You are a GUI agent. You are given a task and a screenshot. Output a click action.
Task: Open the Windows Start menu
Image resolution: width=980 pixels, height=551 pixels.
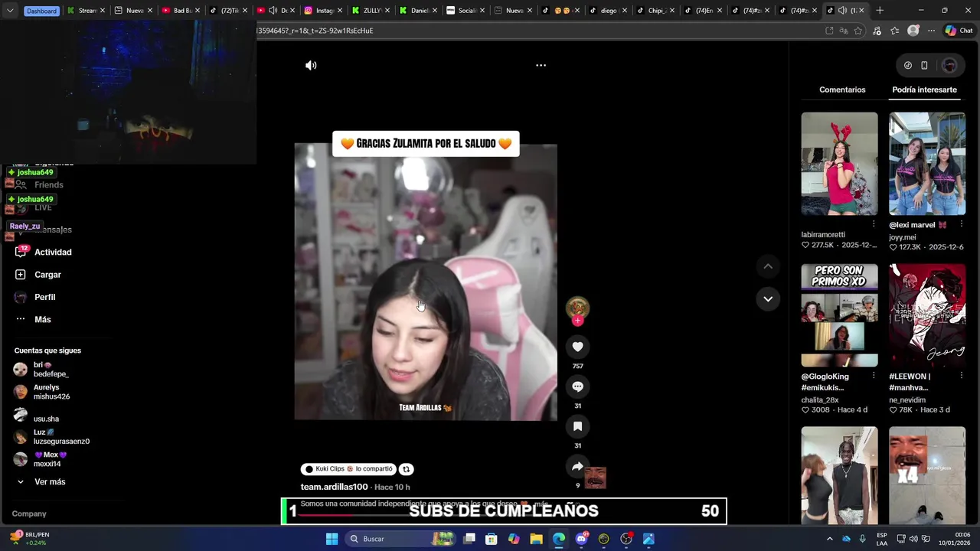332,539
